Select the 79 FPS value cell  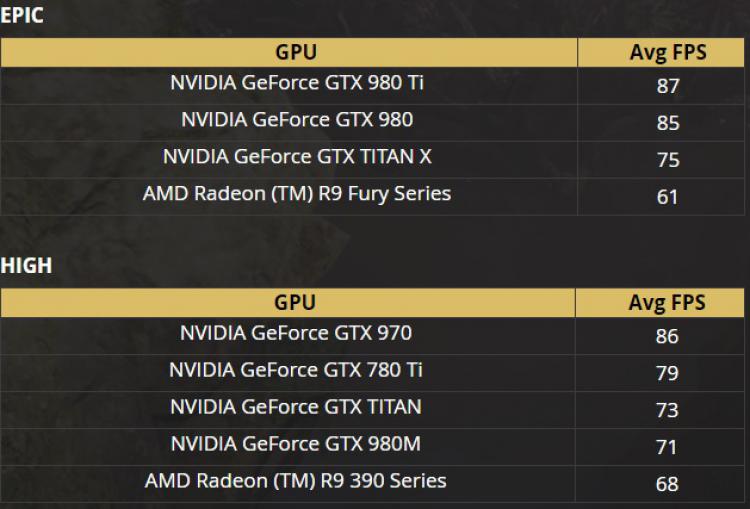pos(667,373)
